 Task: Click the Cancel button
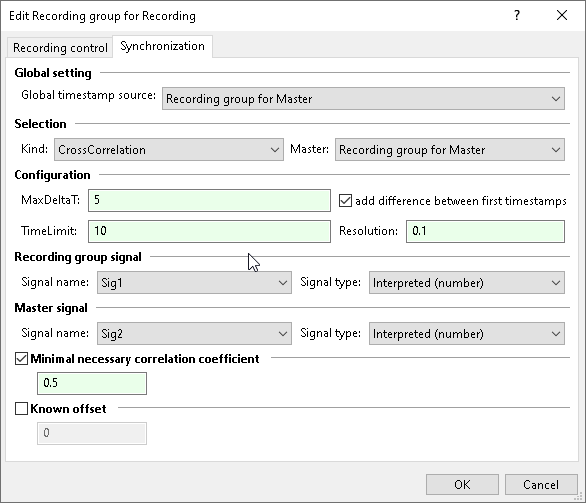[541, 485]
